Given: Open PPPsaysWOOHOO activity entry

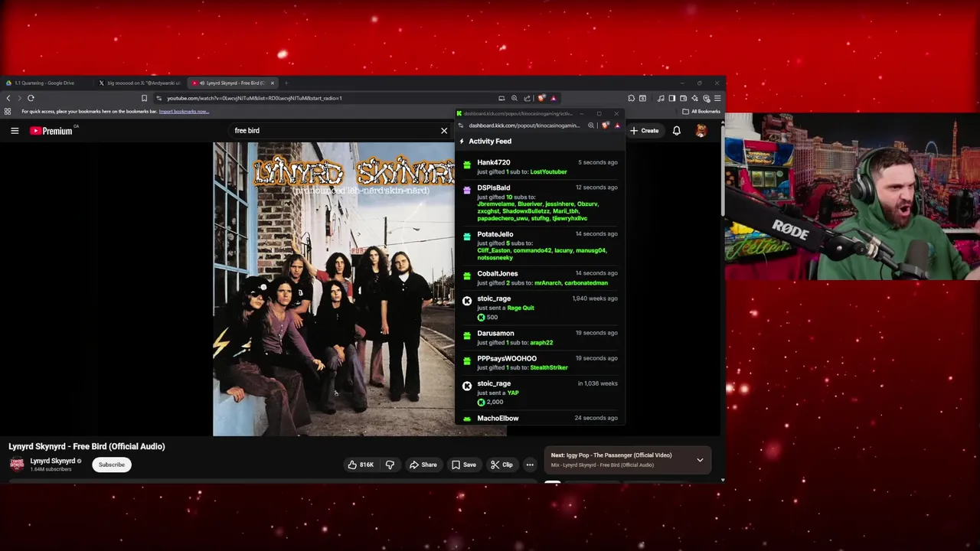Looking at the screenshot, I should (x=541, y=363).
